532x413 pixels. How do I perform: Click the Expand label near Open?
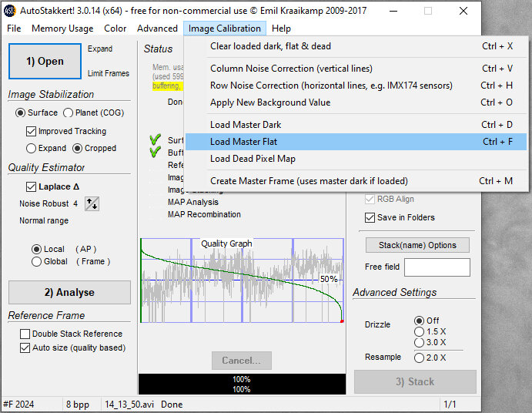click(100, 49)
